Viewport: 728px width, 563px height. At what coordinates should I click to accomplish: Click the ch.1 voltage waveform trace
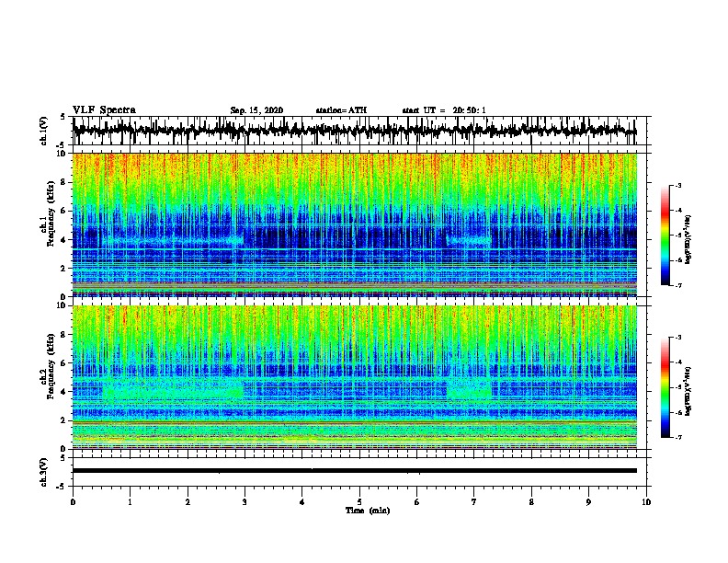355,131
